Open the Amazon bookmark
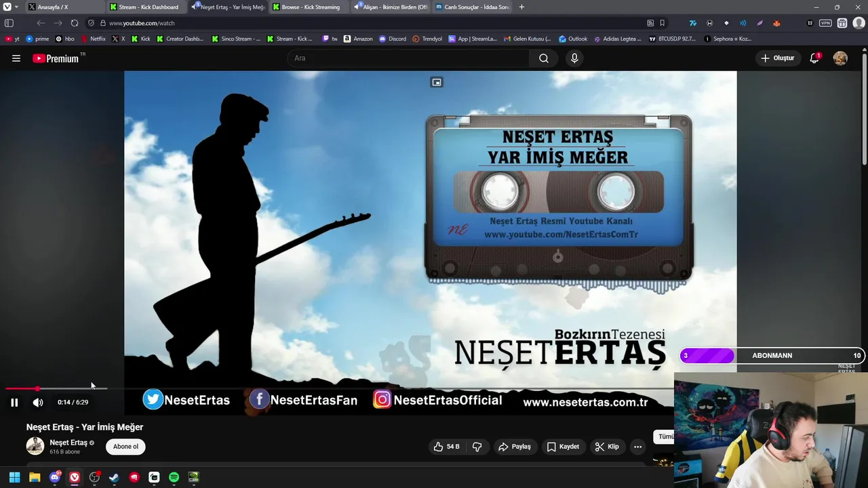Screen dimensions: 868x488 [358, 39]
